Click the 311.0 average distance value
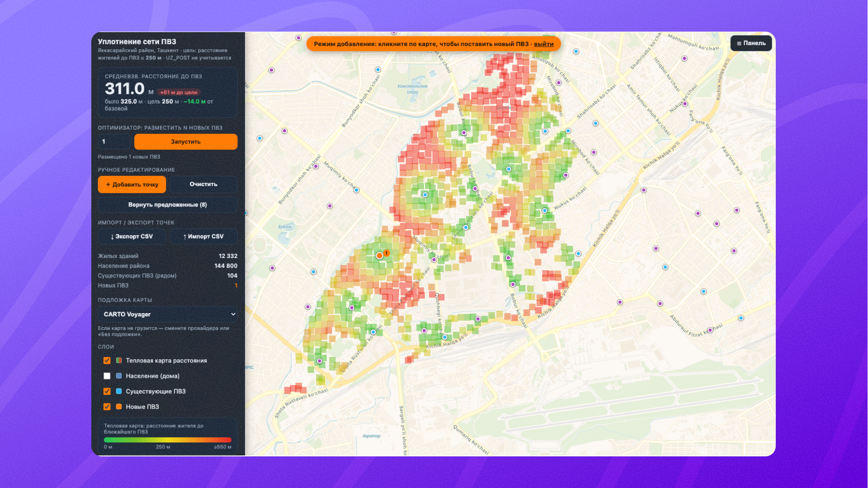 (x=125, y=89)
